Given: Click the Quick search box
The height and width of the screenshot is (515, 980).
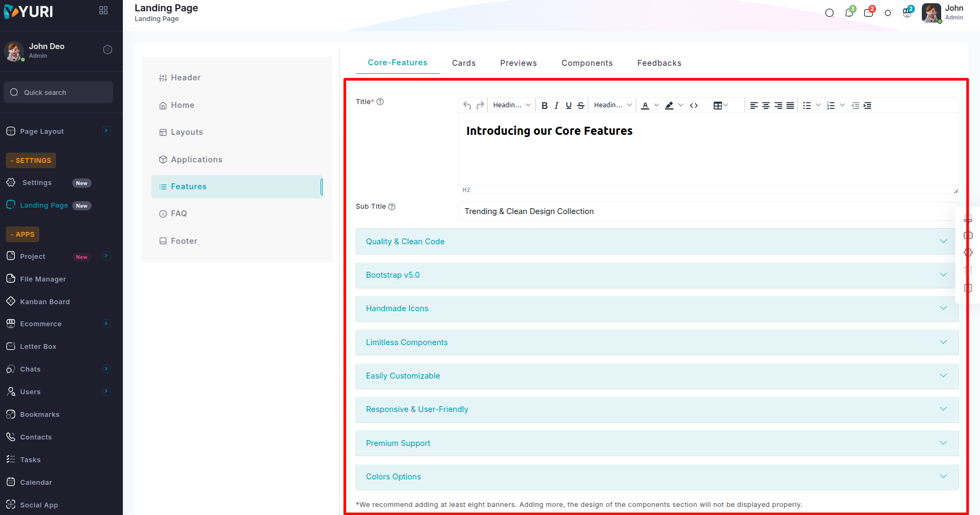Looking at the screenshot, I should [x=58, y=92].
